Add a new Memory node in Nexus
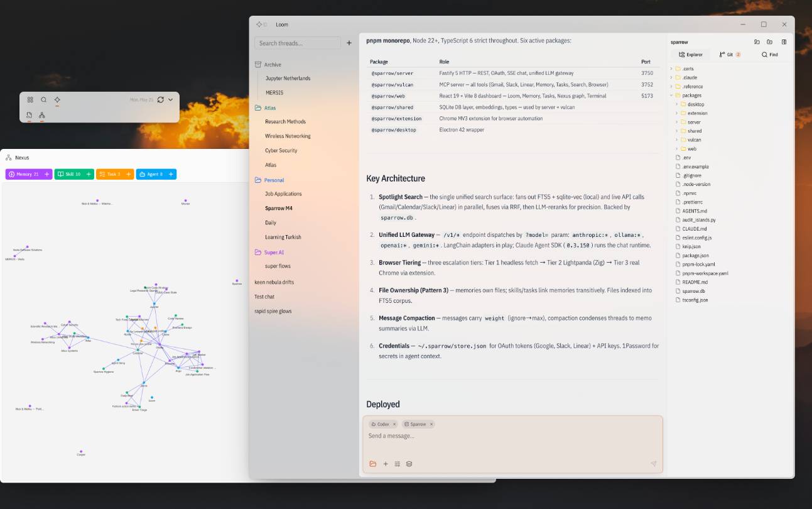 click(47, 174)
